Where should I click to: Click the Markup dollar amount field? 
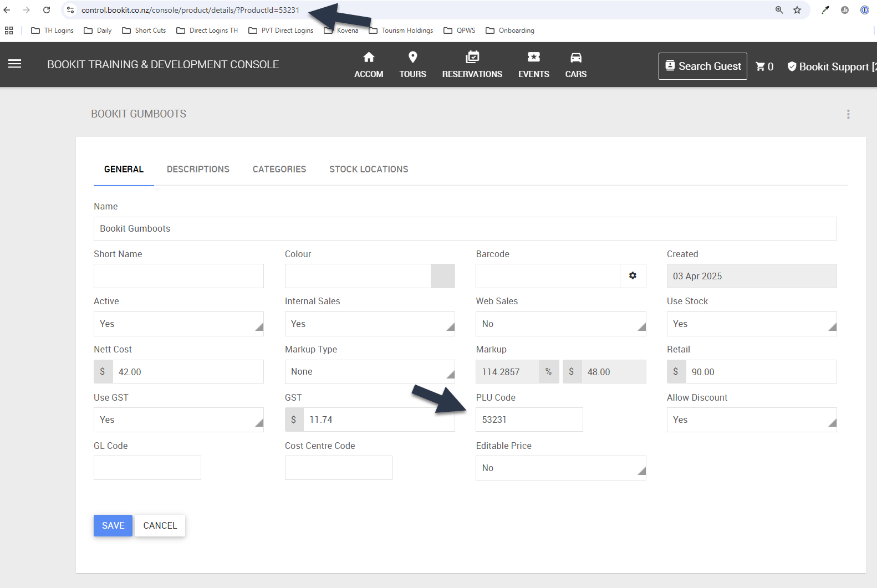(x=613, y=372)
